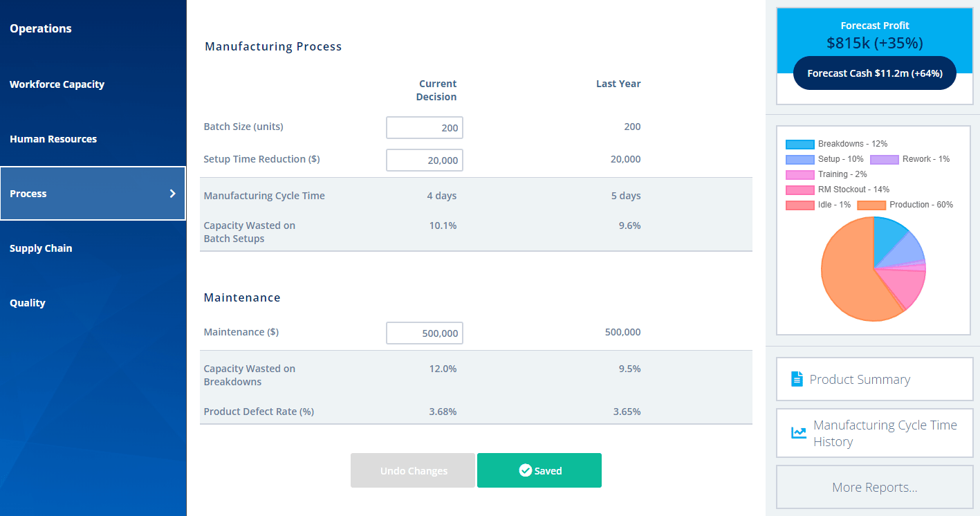Hide RM Stockout series via legend
Image resolution: width=980 pixels, height=516 pixels.
[799, 190]
